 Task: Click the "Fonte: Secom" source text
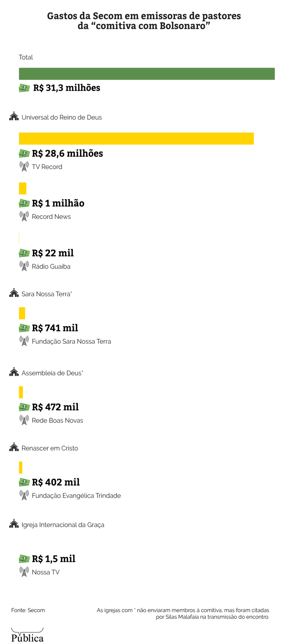(28, 610)
